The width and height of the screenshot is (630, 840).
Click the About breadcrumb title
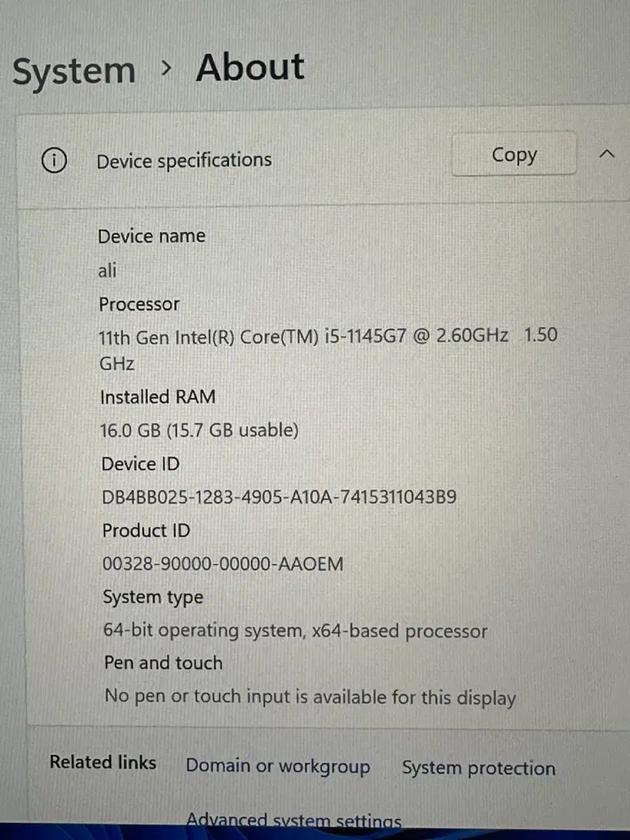coord(250,68)
